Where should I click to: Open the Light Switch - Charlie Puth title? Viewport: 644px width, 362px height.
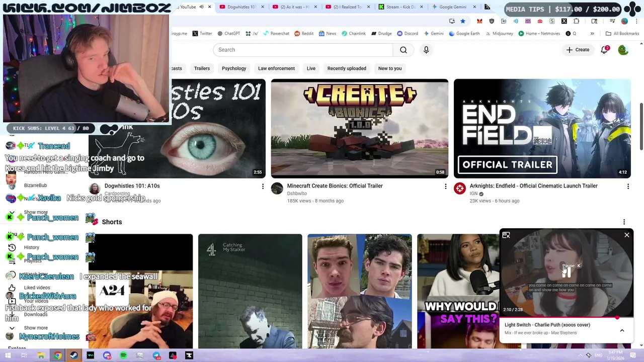(547, 325)
